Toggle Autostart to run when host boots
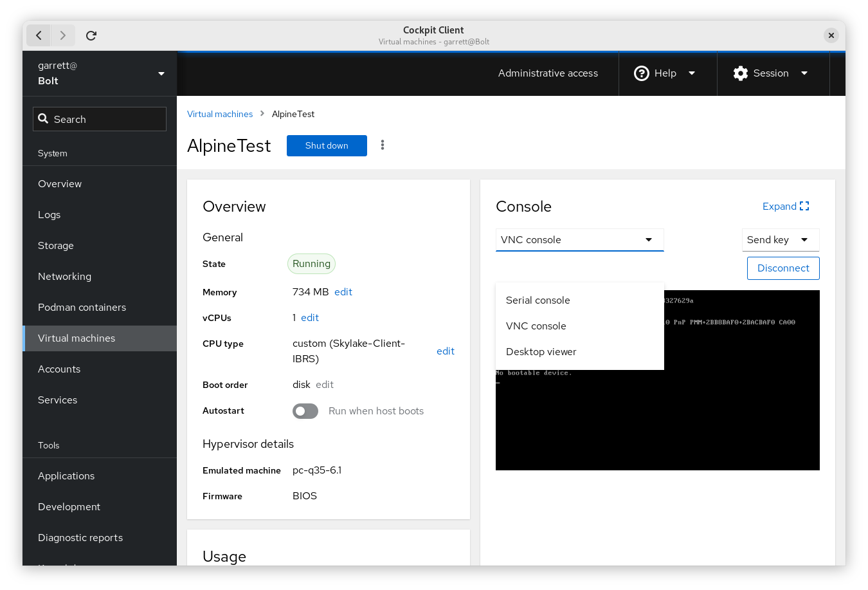Screen dimensions: 868x590 (305, 410)
